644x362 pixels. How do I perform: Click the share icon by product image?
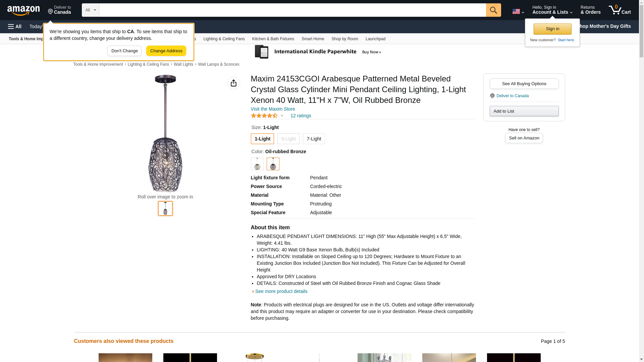233,83
